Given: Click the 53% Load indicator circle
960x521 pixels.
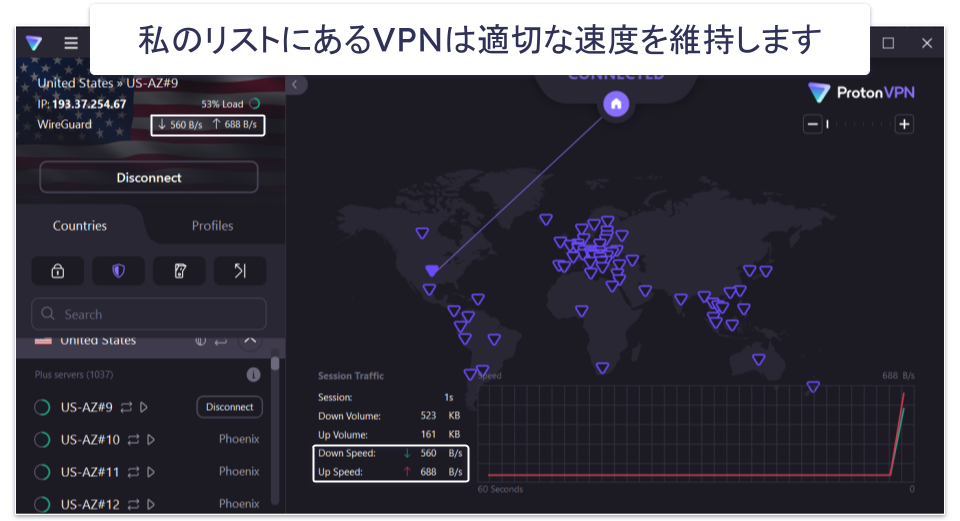Looking at the screenshot, I should click(x=255, y=103).
